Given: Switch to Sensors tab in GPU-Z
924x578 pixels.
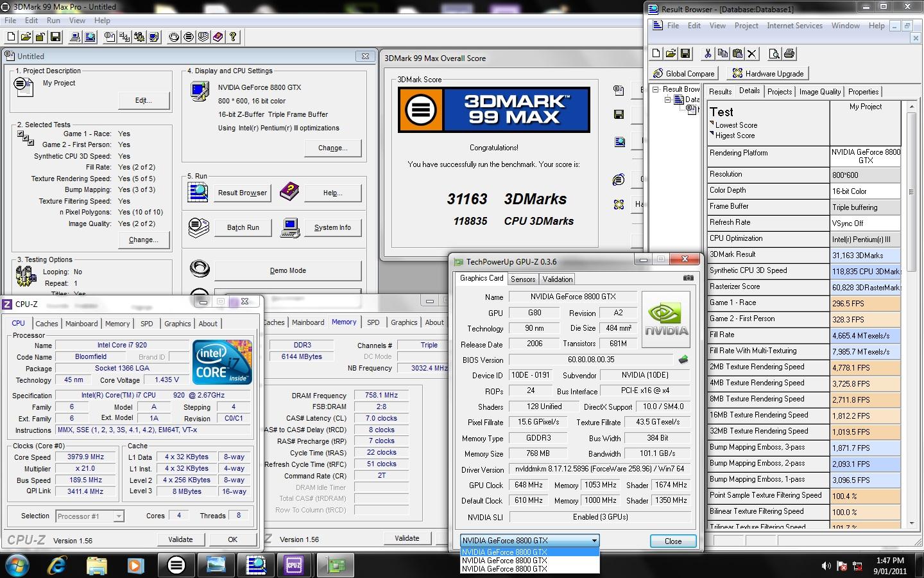Looking at the screenshot, I should [523, 279].
